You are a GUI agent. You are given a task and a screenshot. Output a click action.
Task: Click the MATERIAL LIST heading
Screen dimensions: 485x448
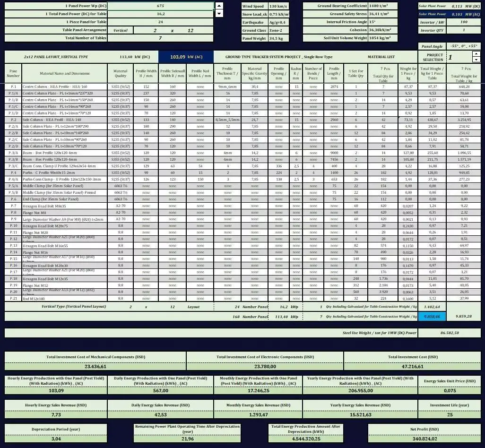point(381,57)
